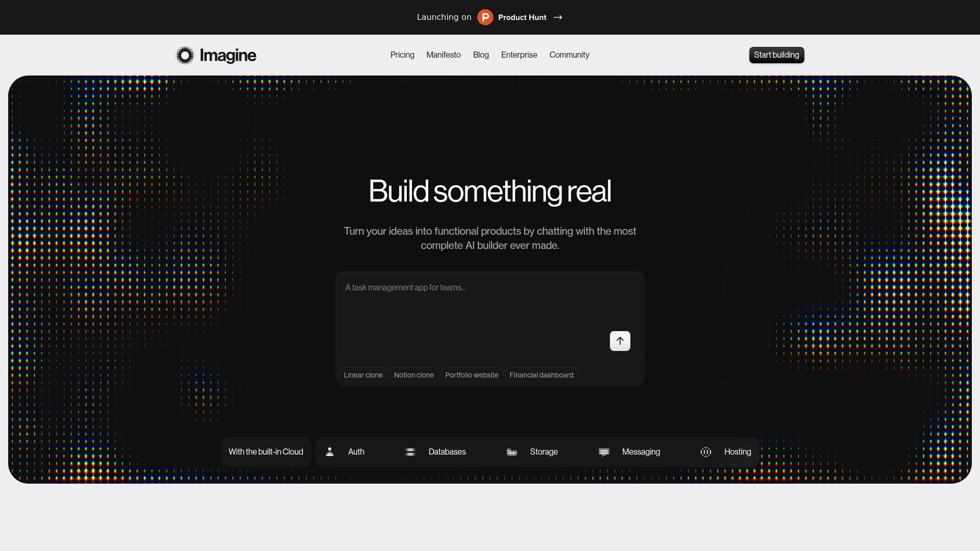The height and width of the screenshot is (551, 980).
Task: Click the Auth person icon
Action: pos(330,452)
